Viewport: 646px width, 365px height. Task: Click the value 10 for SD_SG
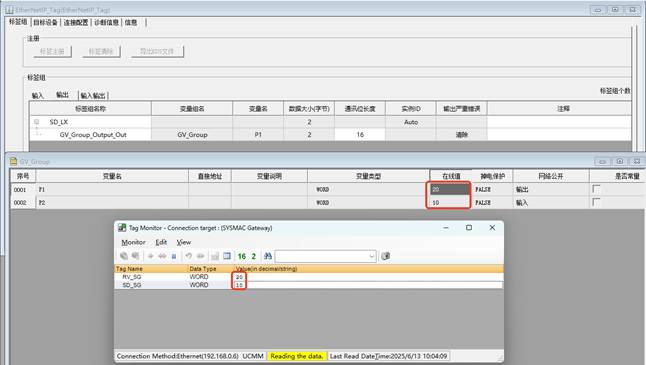tap(239, 285)
